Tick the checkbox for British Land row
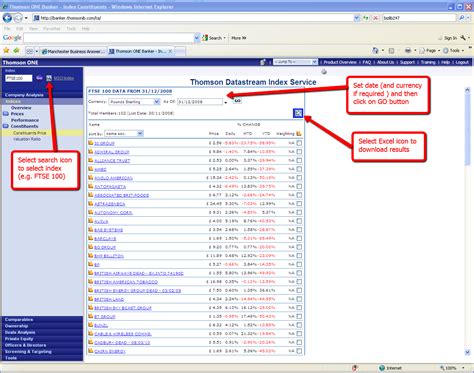The width and height of the screenshot is (474, 373). click(299, 299)
